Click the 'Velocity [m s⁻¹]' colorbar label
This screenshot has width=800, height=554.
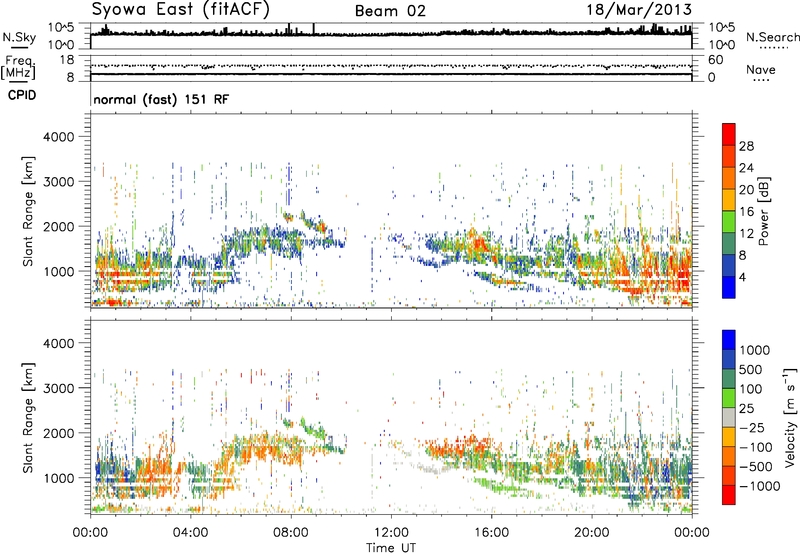coord(790,417)
